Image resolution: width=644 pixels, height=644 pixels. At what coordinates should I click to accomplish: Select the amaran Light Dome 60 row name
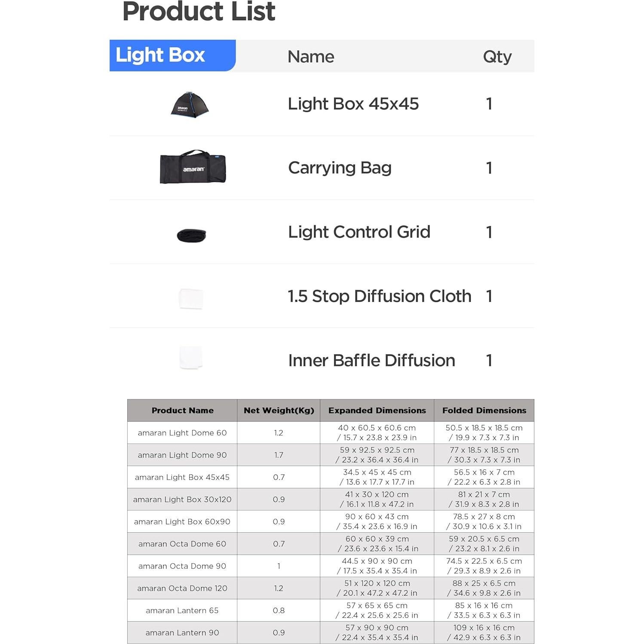tap(182, 432)
